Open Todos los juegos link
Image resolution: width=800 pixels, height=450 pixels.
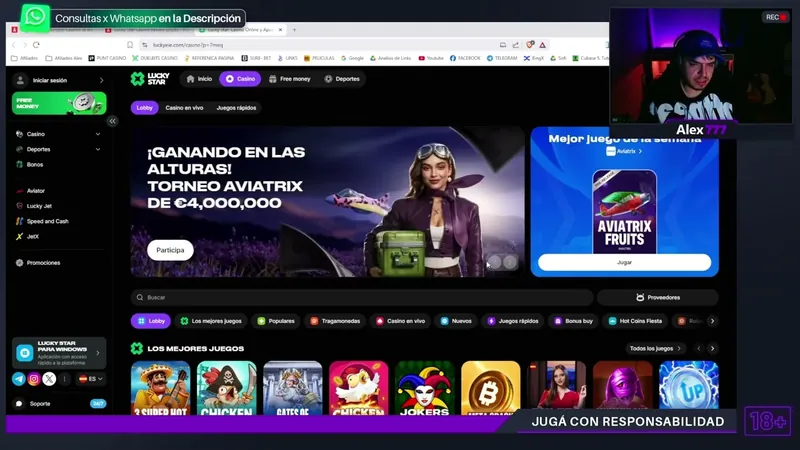pos(655,348)
